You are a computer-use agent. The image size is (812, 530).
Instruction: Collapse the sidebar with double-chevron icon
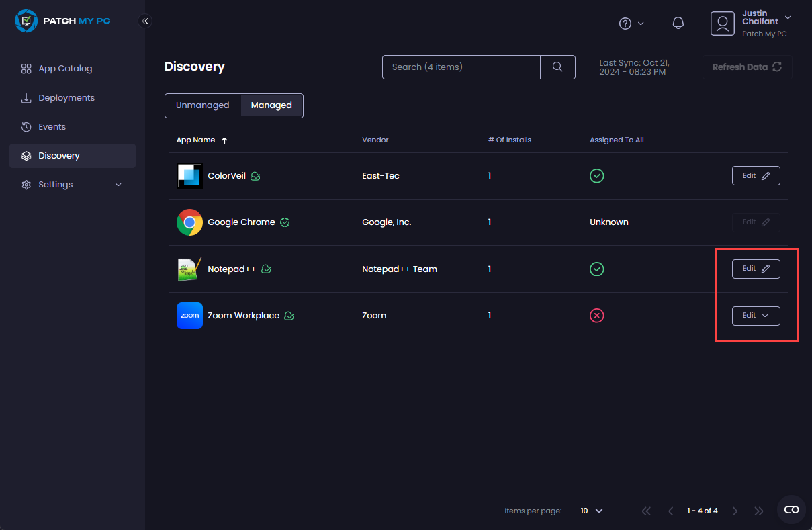point(145,21)
